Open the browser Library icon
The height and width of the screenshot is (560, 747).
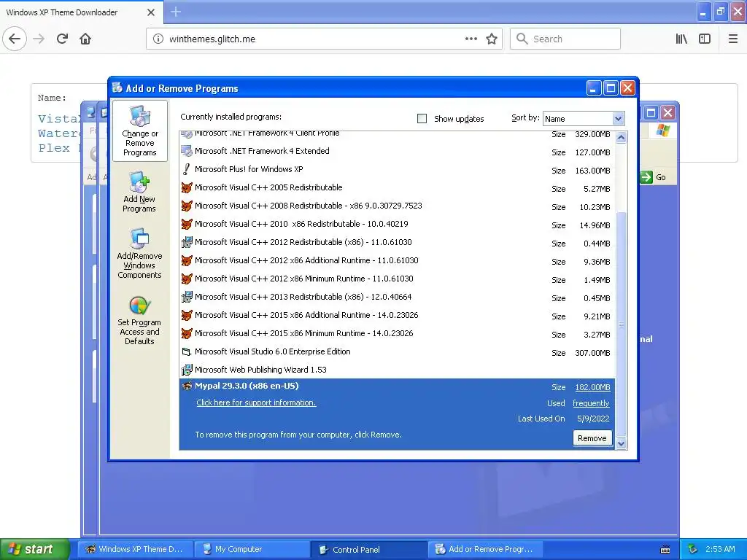tap(681, 39)
